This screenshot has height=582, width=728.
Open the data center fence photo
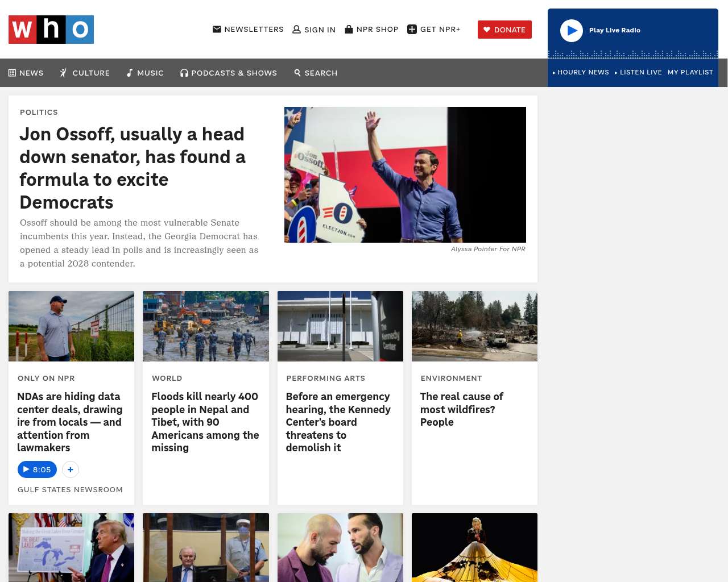coord(71,326)
